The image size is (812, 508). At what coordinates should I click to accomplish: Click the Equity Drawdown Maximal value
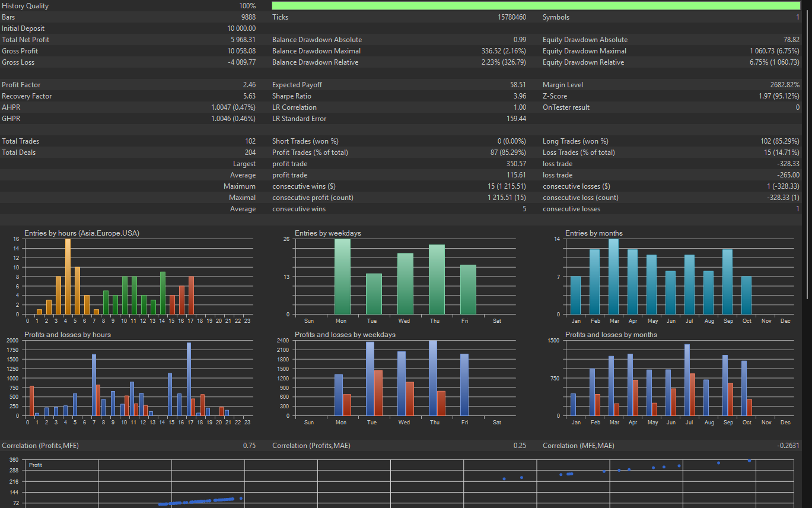point(774,51)
